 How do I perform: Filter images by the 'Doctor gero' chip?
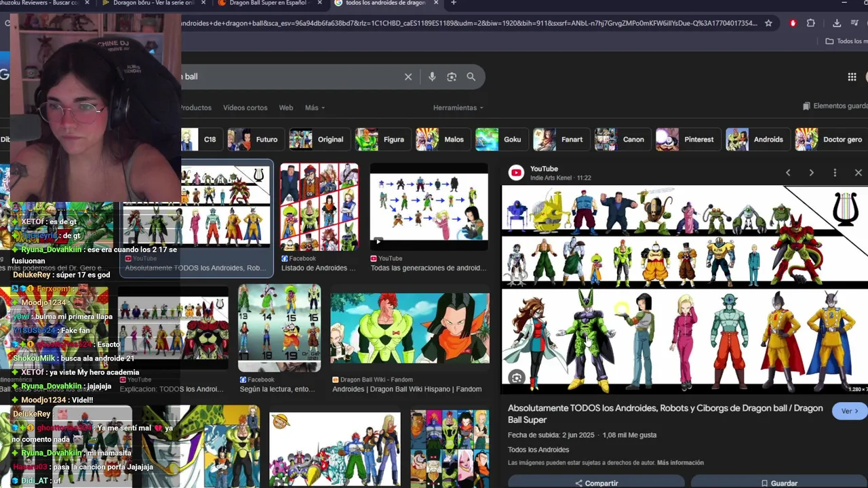point(830,139)
